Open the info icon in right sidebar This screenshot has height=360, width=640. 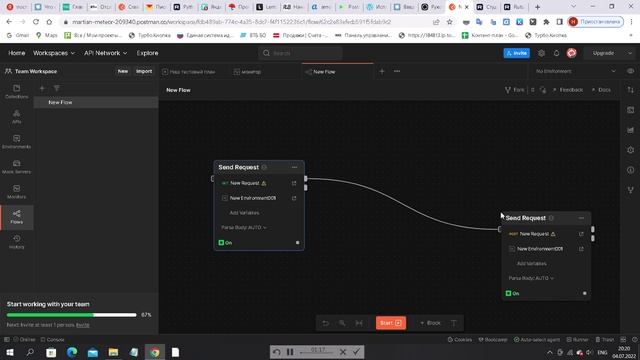(x=631, y=170)
